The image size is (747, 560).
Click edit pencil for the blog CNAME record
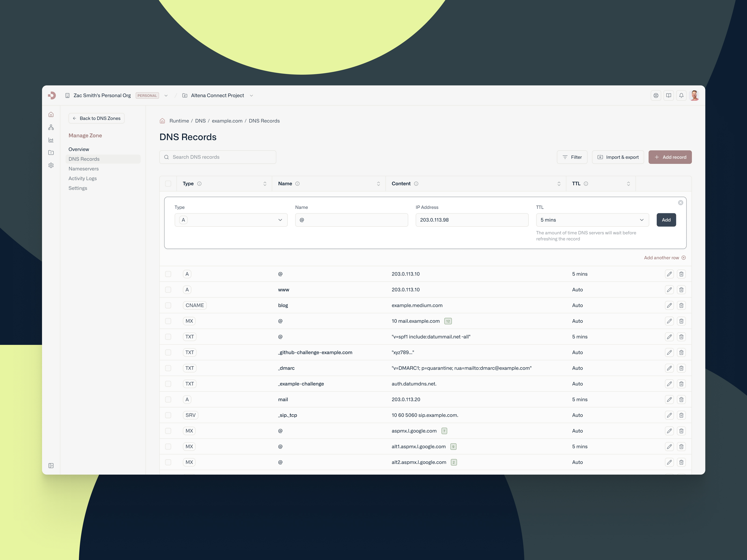click(x=669, y=305)
